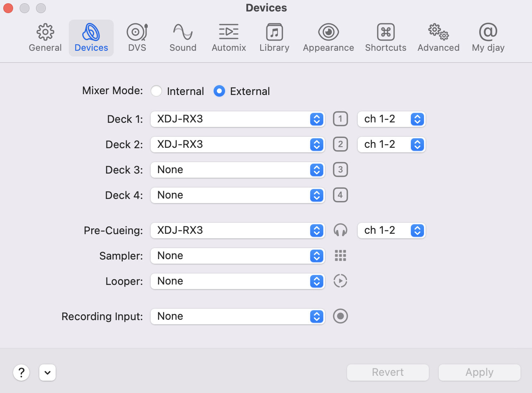532x393 pixels.
Task: Click the Devices speaker tab
Action: pos(91,38)
